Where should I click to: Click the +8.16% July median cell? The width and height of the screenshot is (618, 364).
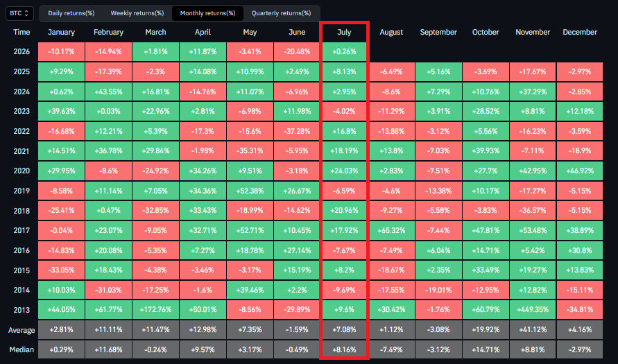[344, 349]
